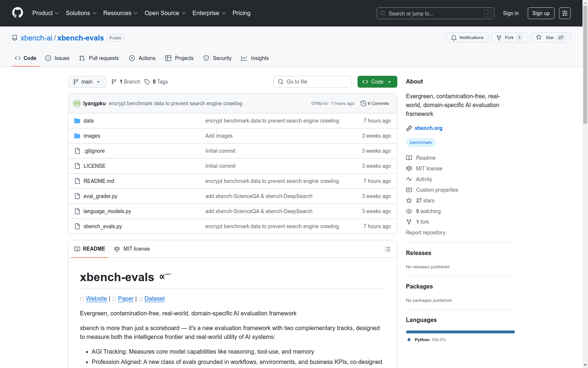The image size is (588, 368).
Task: Click the Python 100.0% language link
Action: (427, 340)
